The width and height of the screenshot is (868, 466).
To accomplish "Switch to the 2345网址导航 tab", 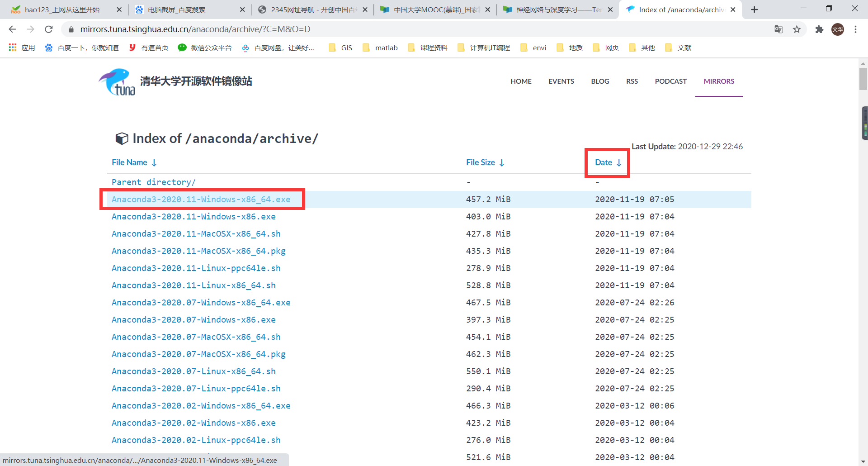I will [312, 10].
